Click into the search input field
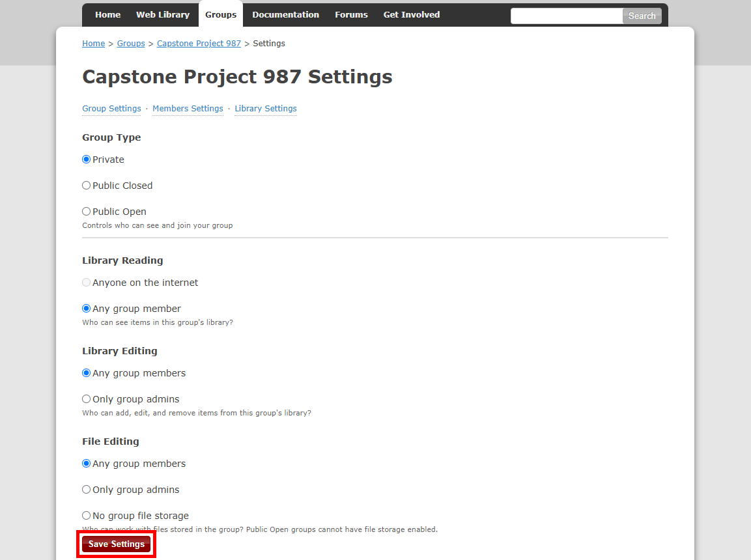Screen dimensions: 751x560 click(566, 16)
